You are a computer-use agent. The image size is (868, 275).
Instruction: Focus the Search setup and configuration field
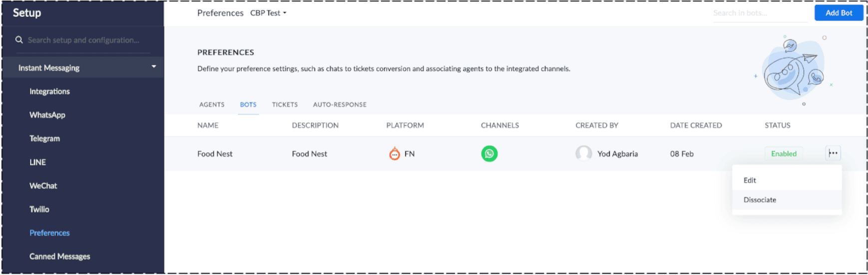[85, 40]
